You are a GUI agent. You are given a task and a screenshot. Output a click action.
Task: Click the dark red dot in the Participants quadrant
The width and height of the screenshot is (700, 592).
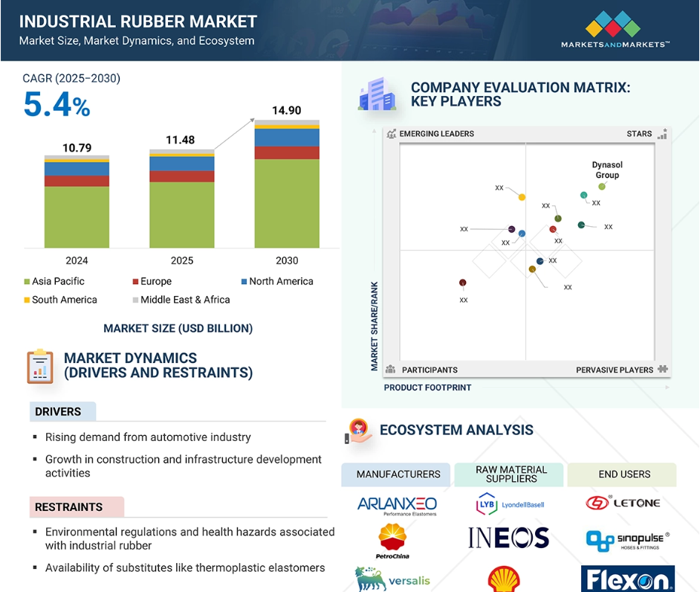pyautogui.click(x=463, y=283)
